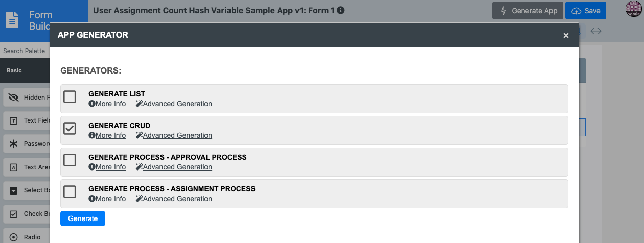The image size is (644, 243).
Task: Uncheck the Generate CRUD checkbox
Action: (x=70, y=128)
